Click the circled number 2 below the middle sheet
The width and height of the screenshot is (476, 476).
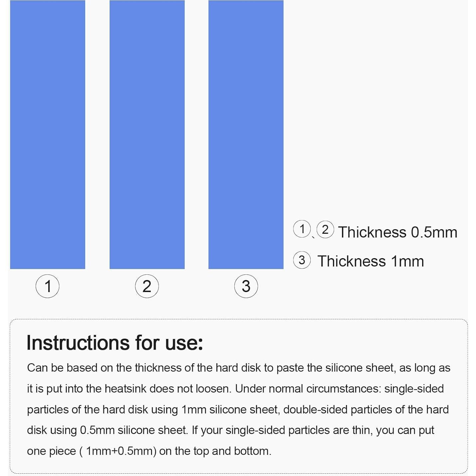pos(147,286)
